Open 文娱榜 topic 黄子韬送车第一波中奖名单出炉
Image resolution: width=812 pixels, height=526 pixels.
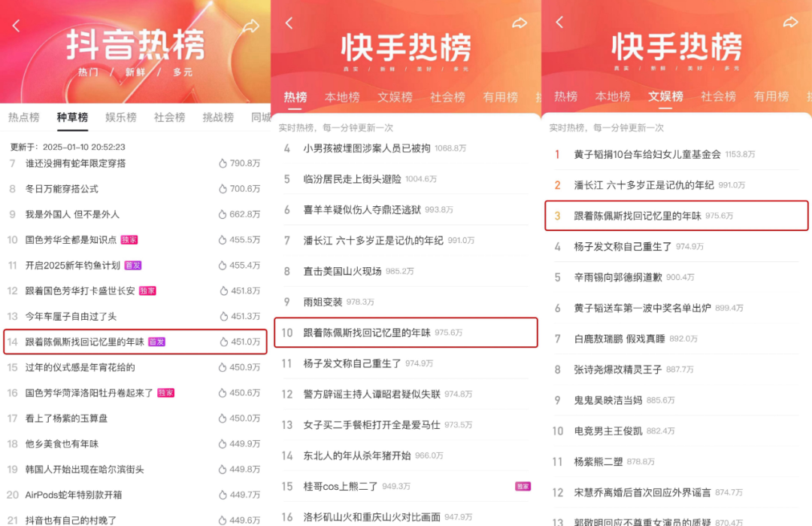pos(642,308)
